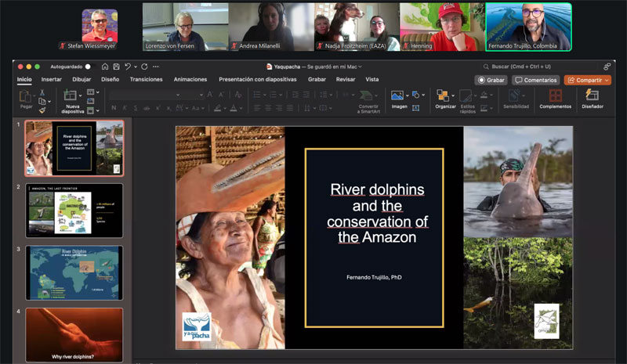Expand the Nueva diapositiva dropdown arrow
The height and width of the screenshot is (364, 627).
click(81, 96)
